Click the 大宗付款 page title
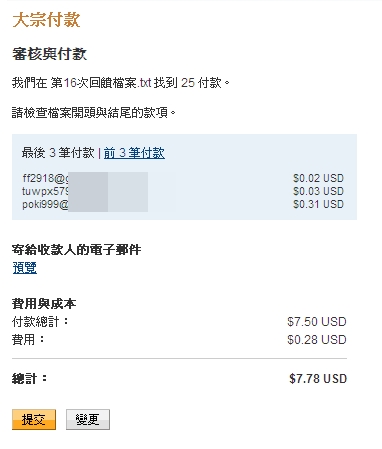The width and height of the screenshot is (382, 449). 46,20
